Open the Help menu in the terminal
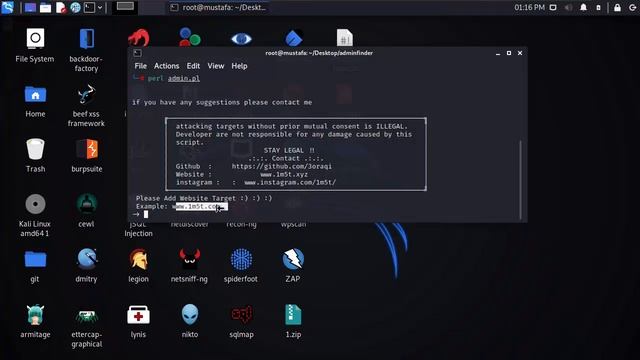The image size is (640, 360). (239, 66)
